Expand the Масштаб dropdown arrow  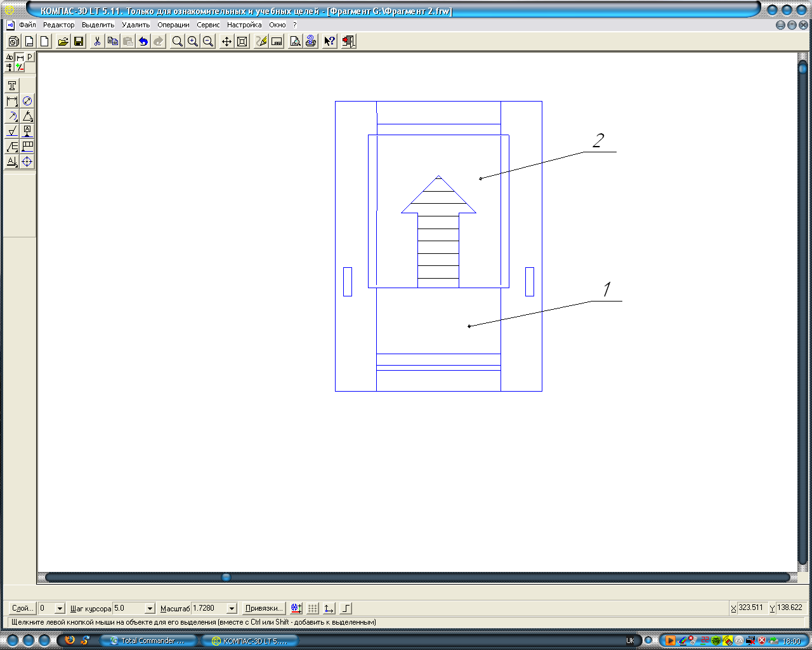[x=232, y=608]
